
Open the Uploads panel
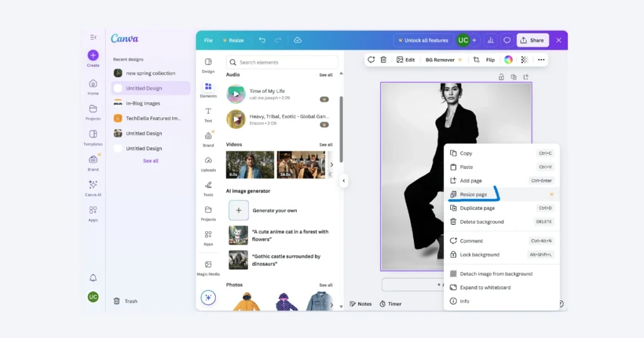(x=208, y=163)
